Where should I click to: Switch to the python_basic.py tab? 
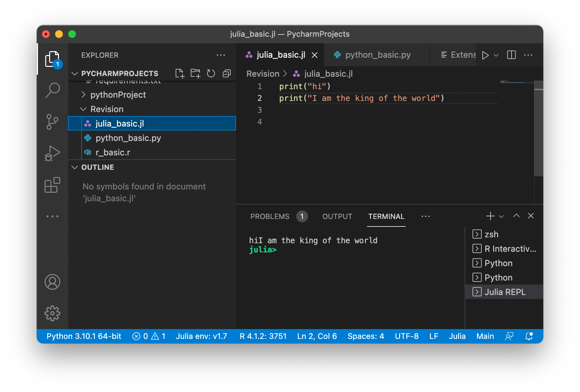(377, 55)
